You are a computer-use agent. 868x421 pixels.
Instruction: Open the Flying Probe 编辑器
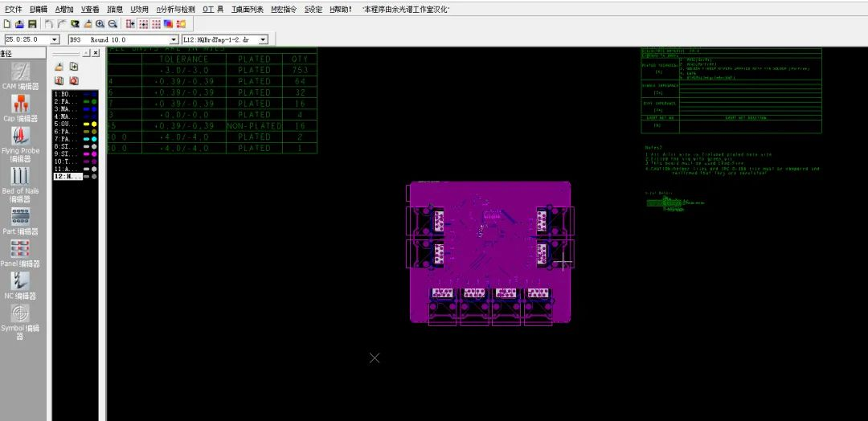[x=20, y=144]
